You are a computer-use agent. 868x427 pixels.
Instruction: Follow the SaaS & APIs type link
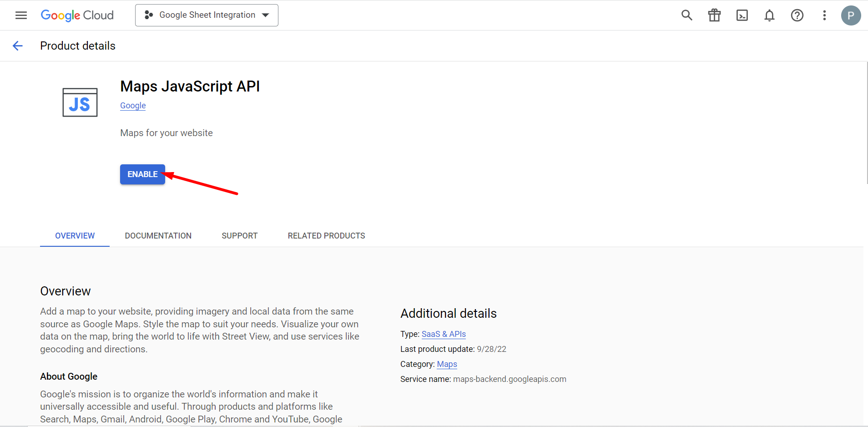tap(444, 334)
